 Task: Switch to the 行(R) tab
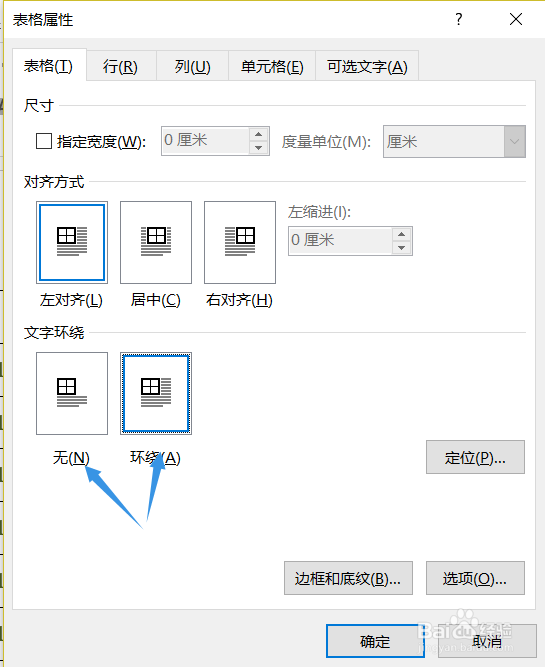121,67
